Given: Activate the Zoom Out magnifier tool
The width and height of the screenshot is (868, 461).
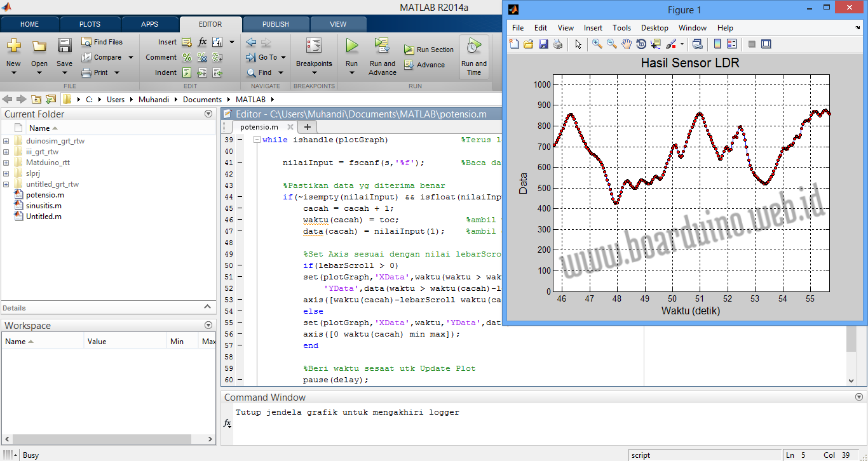Looking at the screenshot, I should [612, 44].
